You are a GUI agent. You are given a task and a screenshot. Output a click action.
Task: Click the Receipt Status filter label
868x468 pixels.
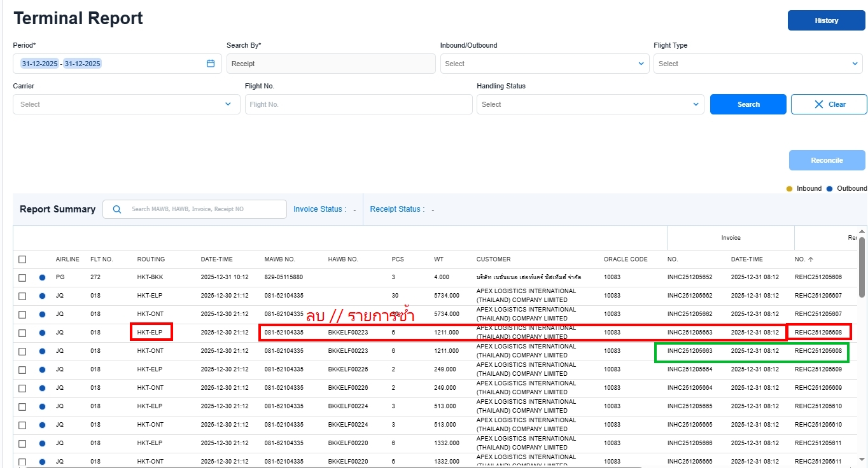point(397,209)
